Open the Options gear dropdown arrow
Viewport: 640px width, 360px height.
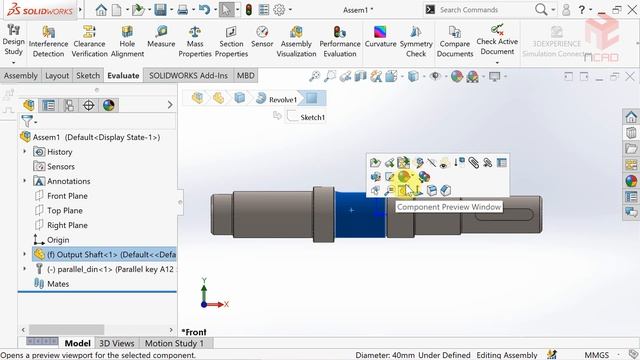pyautogui.click(x=290, y=10)
